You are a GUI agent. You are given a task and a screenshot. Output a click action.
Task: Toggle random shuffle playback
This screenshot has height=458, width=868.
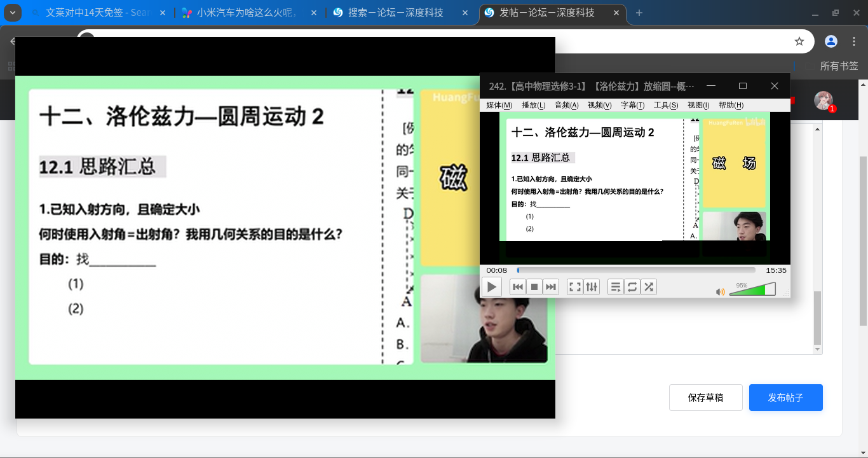[649, 287]
